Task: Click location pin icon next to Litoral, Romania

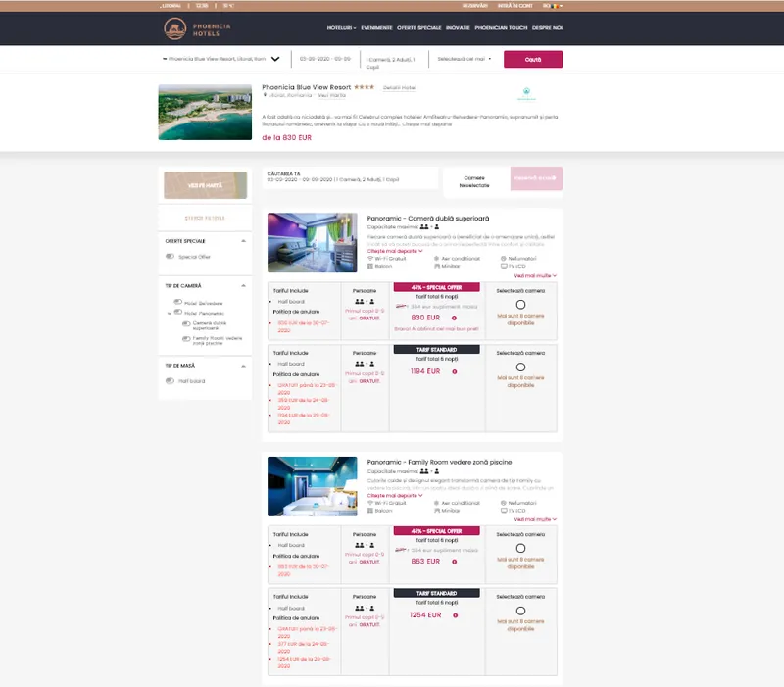Action: pyautogui.click(x=265, y=95)
